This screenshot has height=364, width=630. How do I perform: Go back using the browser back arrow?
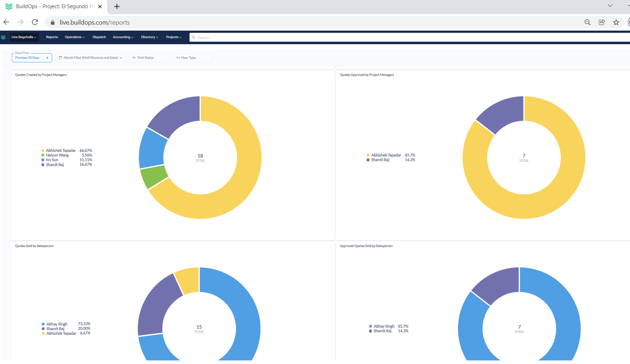tap(6, 22)
